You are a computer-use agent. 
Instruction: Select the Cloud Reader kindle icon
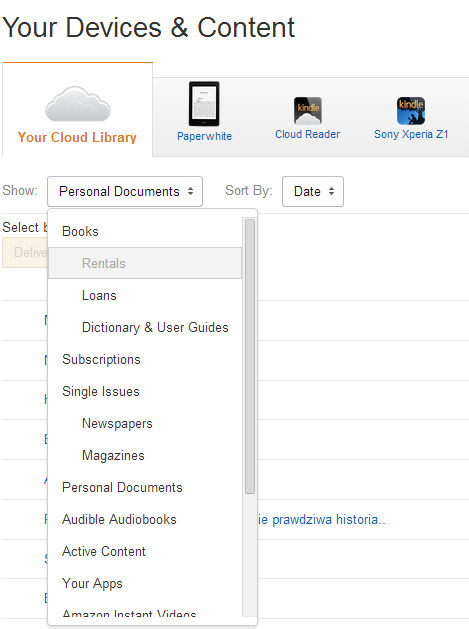coord(307,111)
